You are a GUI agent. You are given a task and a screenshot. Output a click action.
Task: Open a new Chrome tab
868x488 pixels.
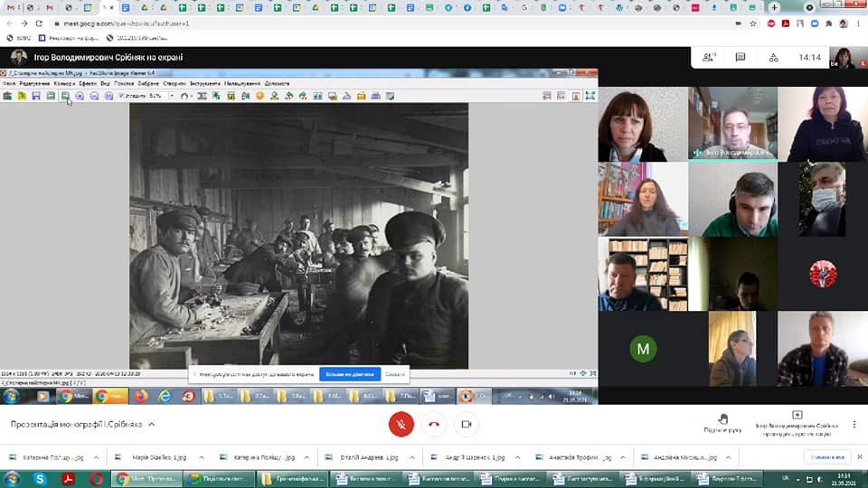tap(774, 7)
